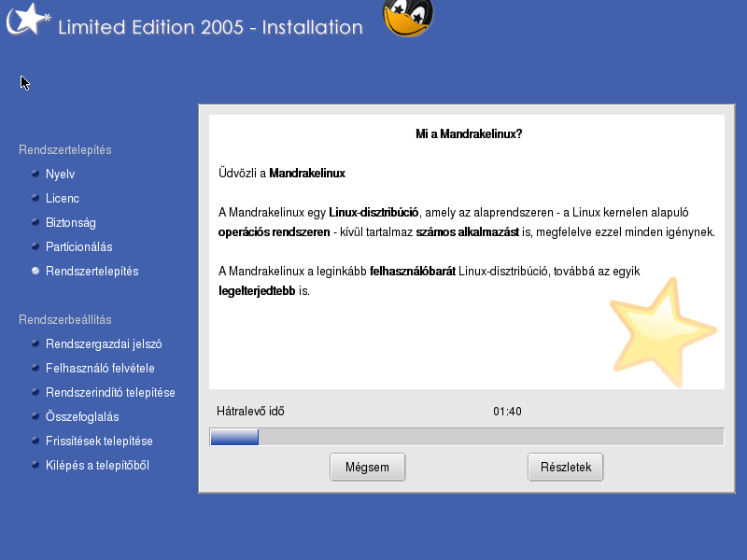Screen dimensions: 747x560
Task: Click the Hátralevő idő label
Action: pos(250,411)
